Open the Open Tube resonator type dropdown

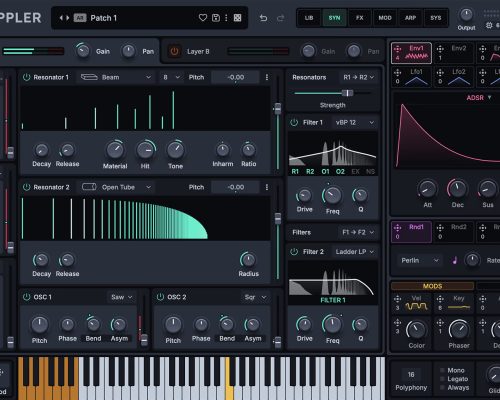pos(116,187)
